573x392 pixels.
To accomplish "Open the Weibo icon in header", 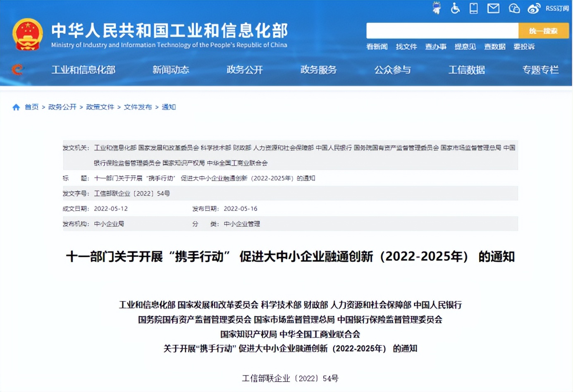I will (534, 8).
